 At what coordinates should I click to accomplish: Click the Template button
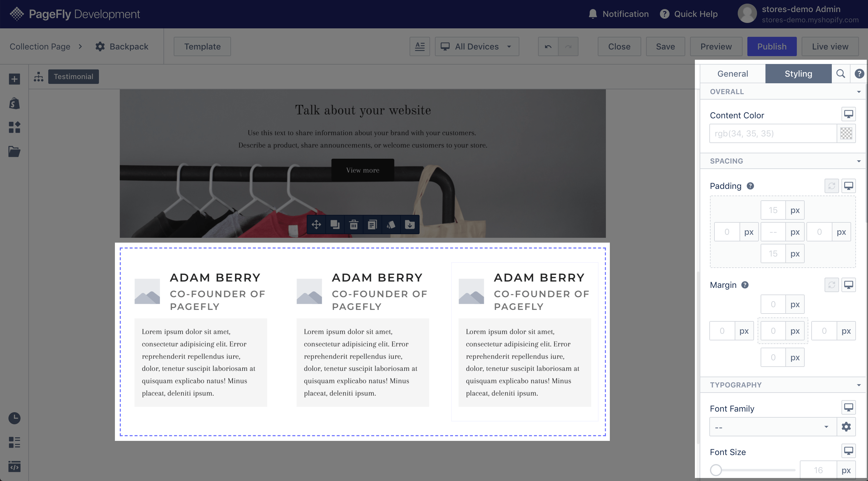[202, 46]
